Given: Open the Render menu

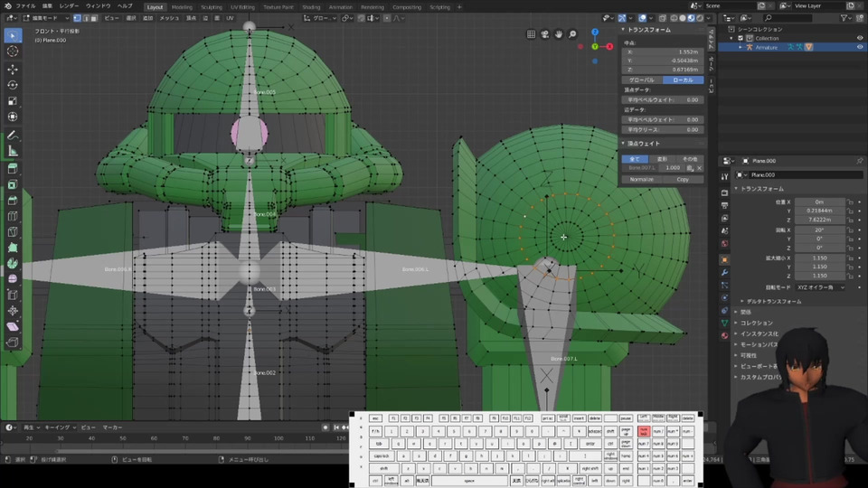Looking at the screenshot, I should 69,6.
